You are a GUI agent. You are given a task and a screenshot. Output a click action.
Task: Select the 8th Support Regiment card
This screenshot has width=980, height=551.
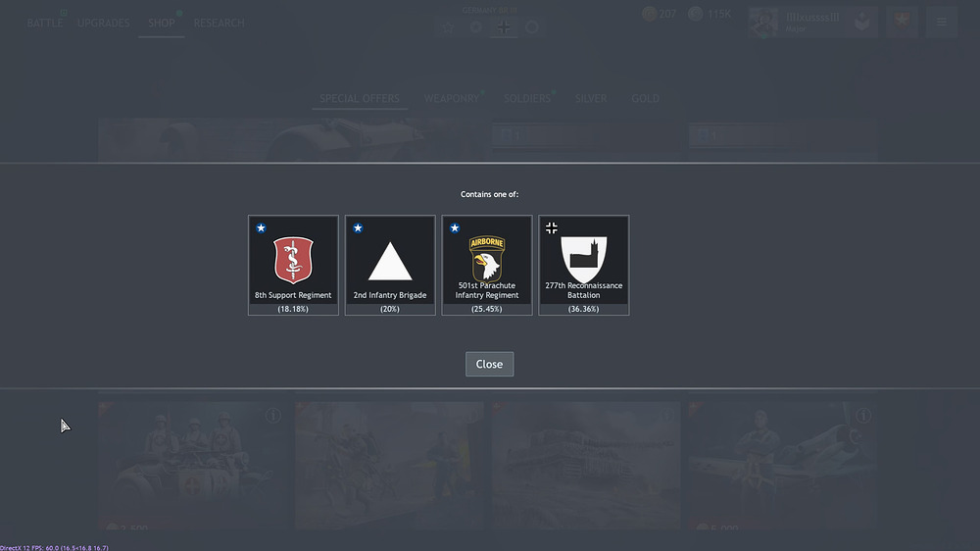point(293,265)
